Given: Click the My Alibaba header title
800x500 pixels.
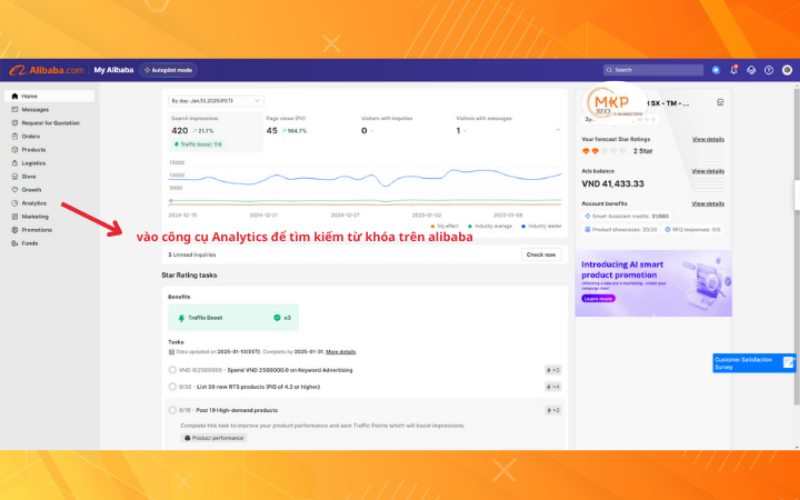Looking at the screenshot, I should tap(113, 70).
